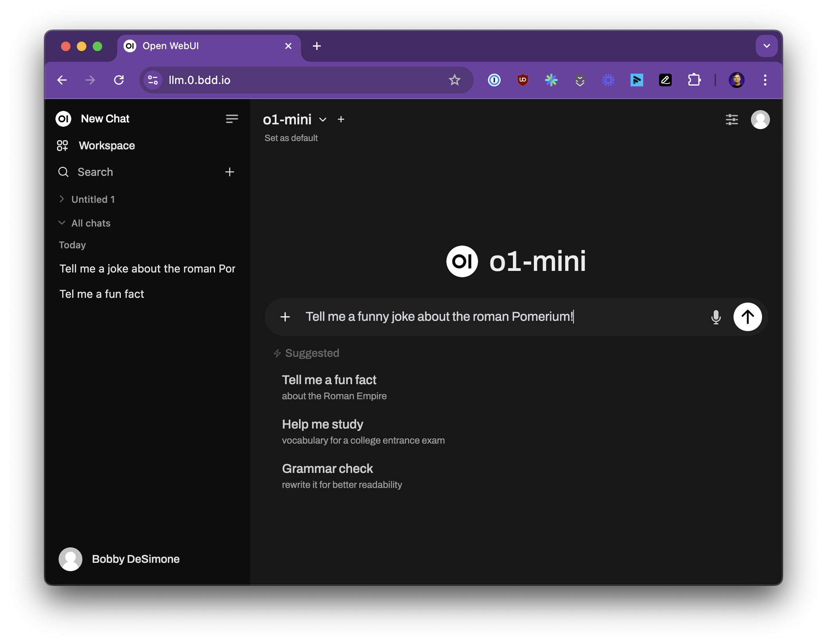Open the user avatar icon at top right
Viewport: 827px width, 644px height.
click(760, 119)
